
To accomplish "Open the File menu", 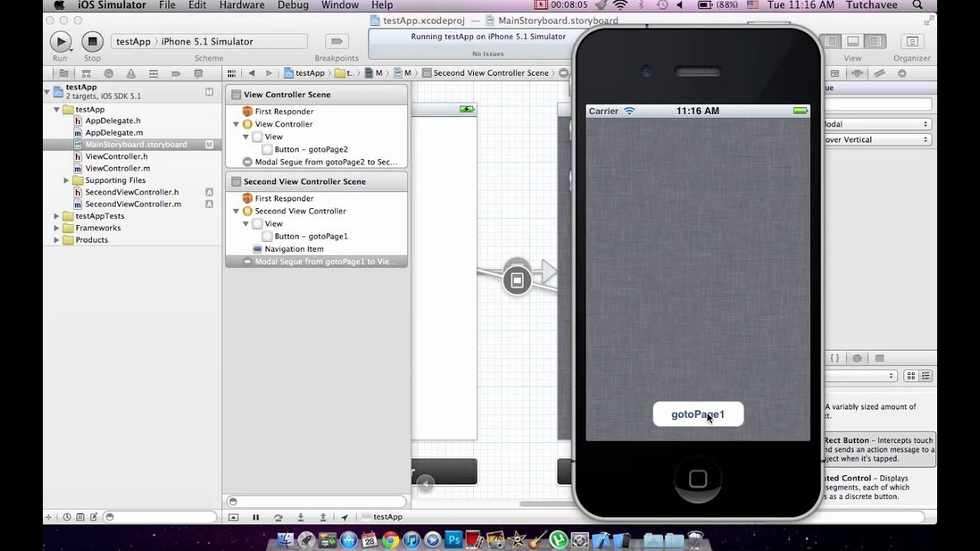I will coord(167,5).
